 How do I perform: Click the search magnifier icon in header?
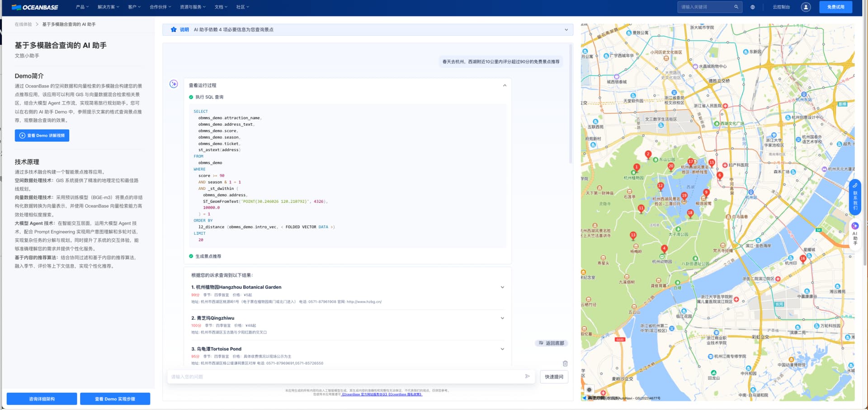coord(736,7)
